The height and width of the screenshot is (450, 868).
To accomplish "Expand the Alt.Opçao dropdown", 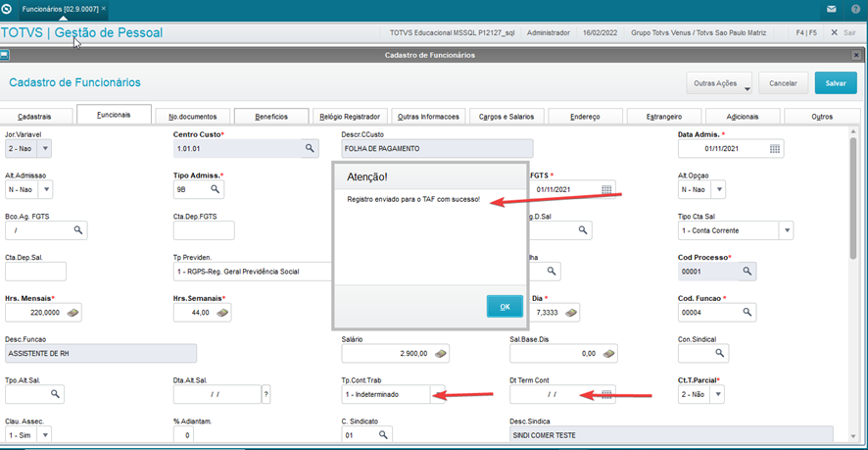I will [x=718, y=189].
